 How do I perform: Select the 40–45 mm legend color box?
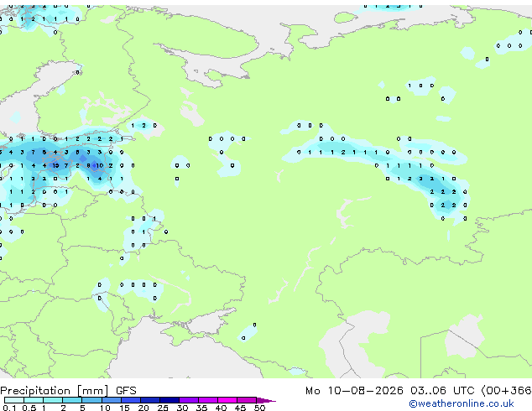click(x=227, y=400)
